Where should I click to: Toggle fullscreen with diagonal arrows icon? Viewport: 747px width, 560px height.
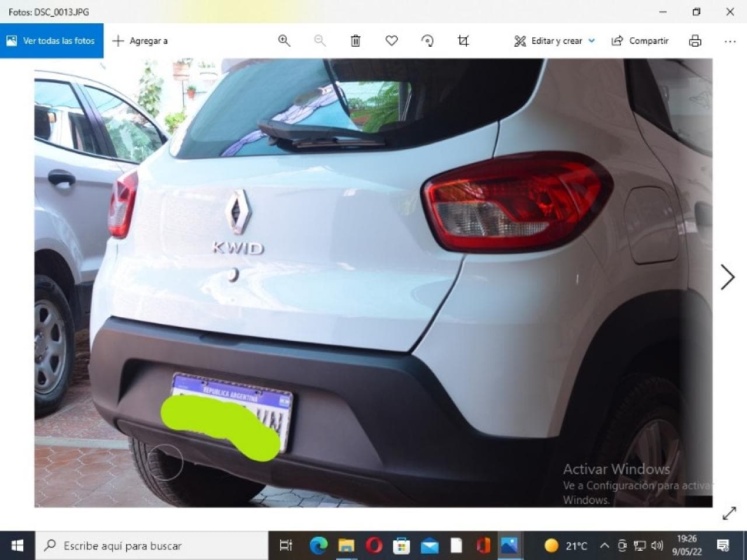729,513
